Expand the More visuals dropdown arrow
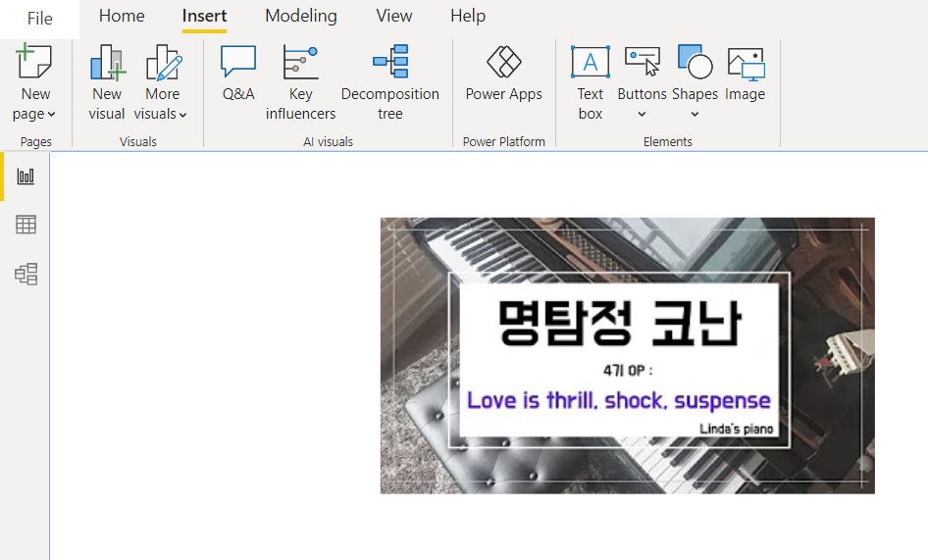The width and height of the screenshot is (928, 560). [182, 115]
